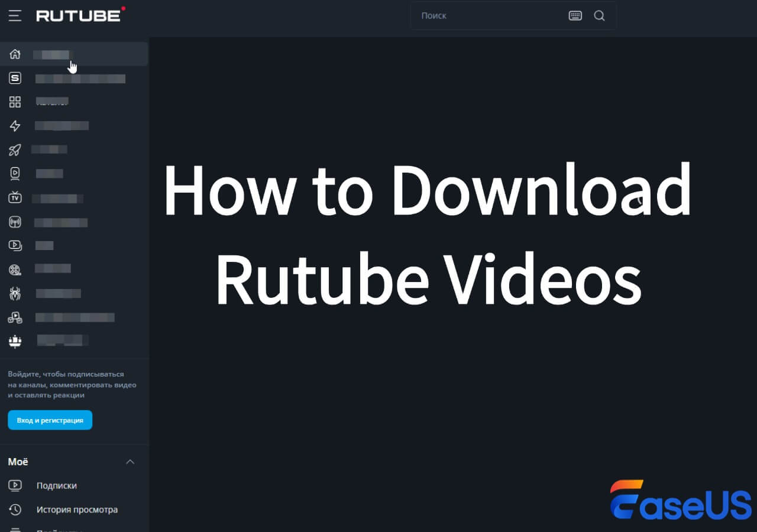
Task: Click the play-screen icon with stand in the sidebar
Action: [15, 174]
